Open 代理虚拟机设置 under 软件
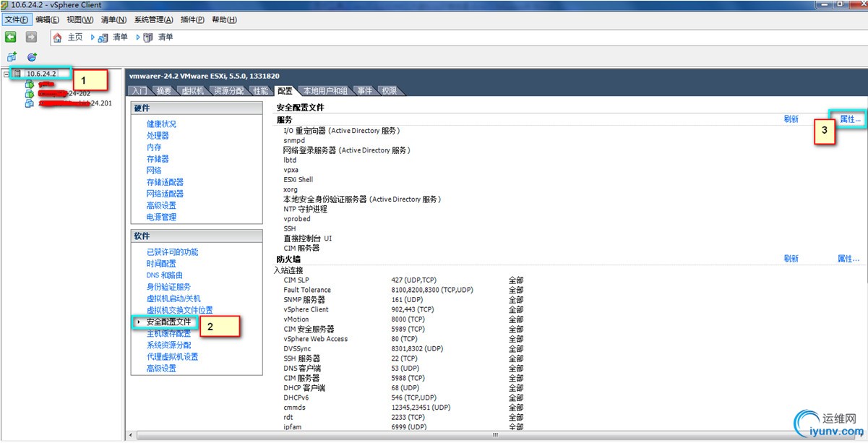Screen dimensions: 868x443 click(172, 356)
